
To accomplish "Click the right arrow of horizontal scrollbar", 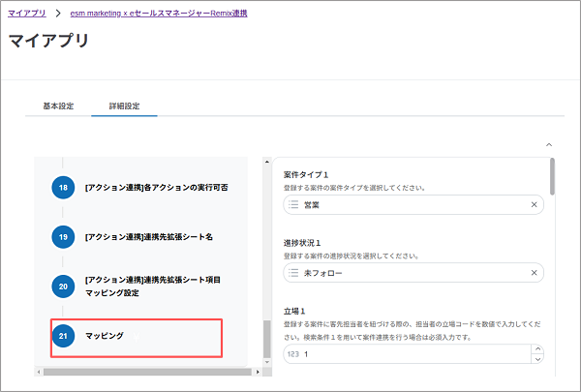I will pos(258,372).
